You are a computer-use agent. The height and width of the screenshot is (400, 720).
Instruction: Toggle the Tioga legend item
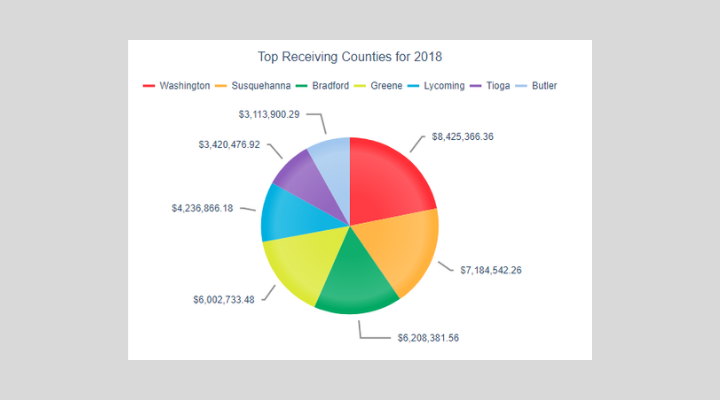(489, 86)
